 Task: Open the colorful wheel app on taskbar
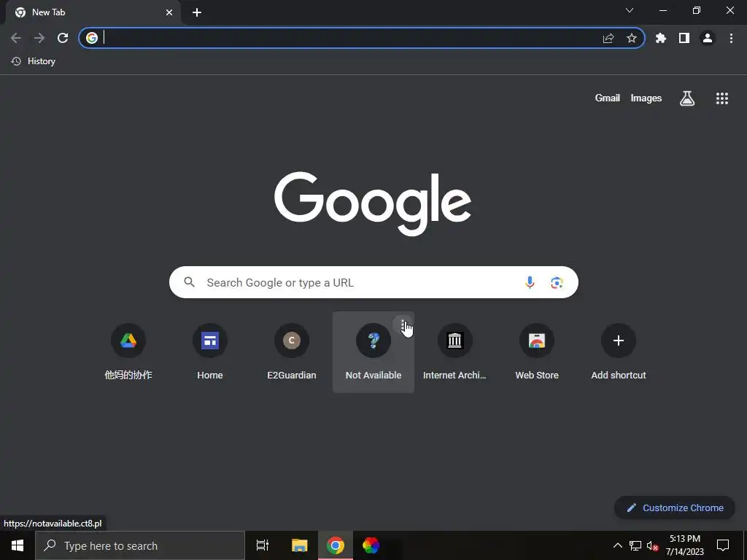click(371, 545)
